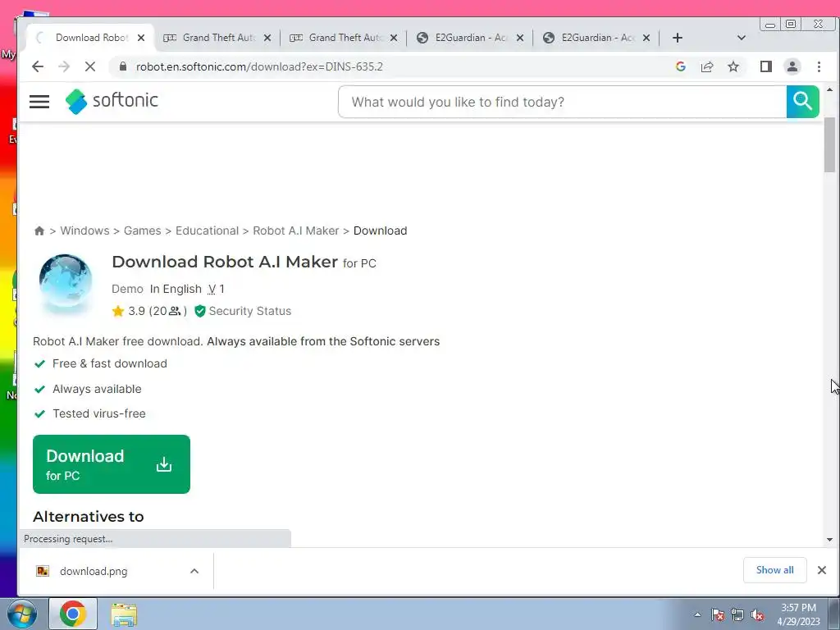Open the Educational breadcrumb link
Viewport: 840px width, 630px height.
click(x=207, y=231)
